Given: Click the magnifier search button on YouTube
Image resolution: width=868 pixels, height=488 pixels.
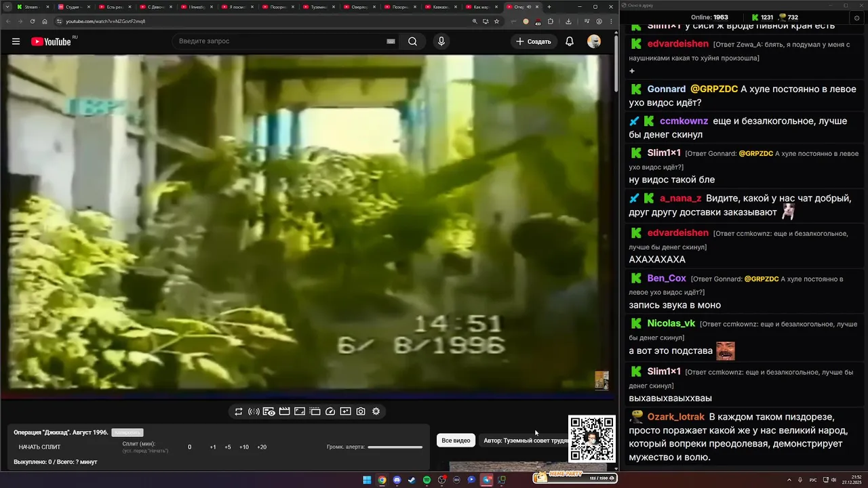Looking at the screenshot, I should click(412, 41).
